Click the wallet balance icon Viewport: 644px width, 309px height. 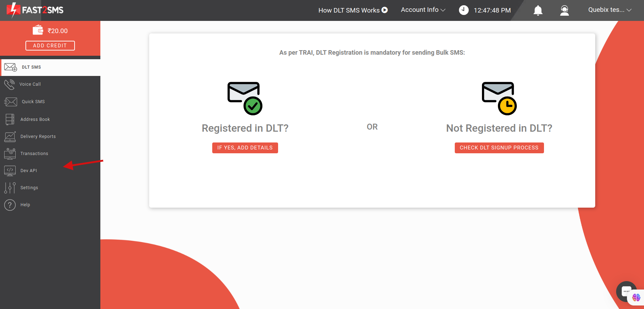click(38, 30)
